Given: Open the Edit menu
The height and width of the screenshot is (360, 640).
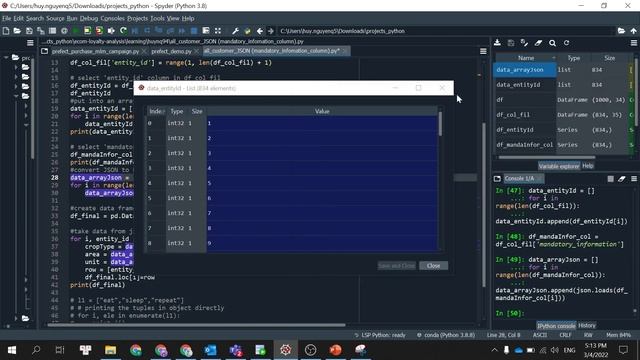Looking at the screenshot, I should pos(18,18).
